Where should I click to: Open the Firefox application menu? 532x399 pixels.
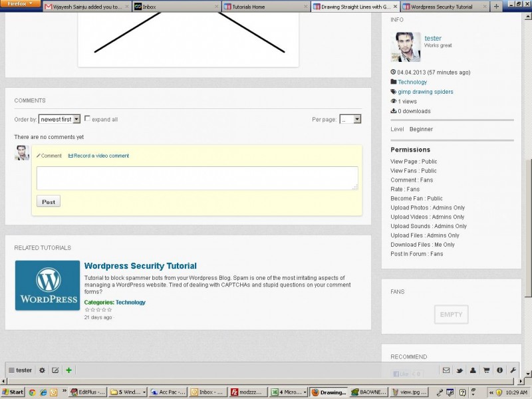pos(21,4)
